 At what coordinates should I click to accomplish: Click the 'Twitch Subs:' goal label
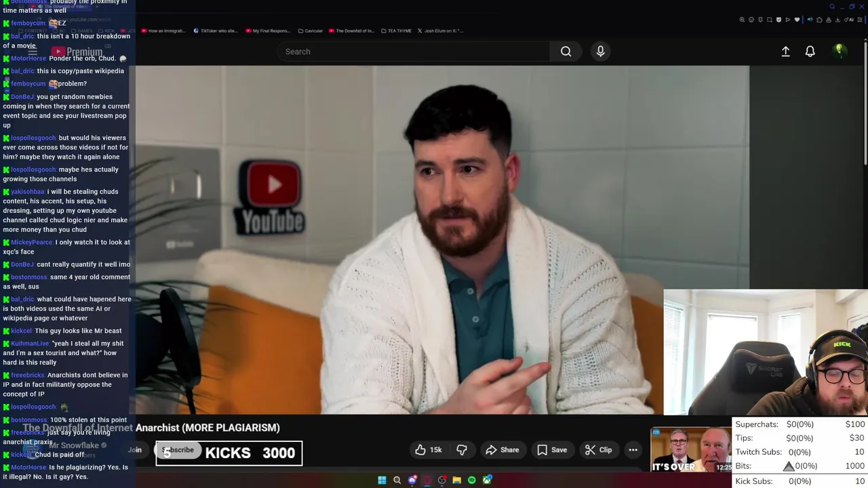click(x=757, y=452)
